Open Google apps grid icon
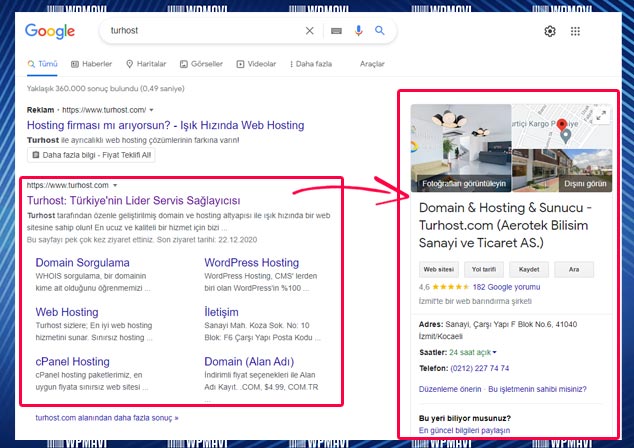634x448 pixels. (x=575, y=31)
